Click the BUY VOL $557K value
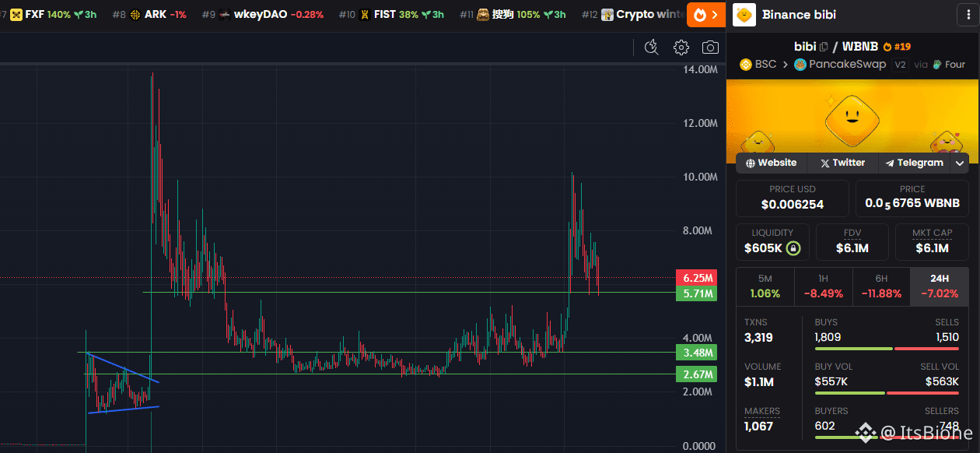Viewport: 980px width, 453px height. pyautogui.click(x=831, y=381)
